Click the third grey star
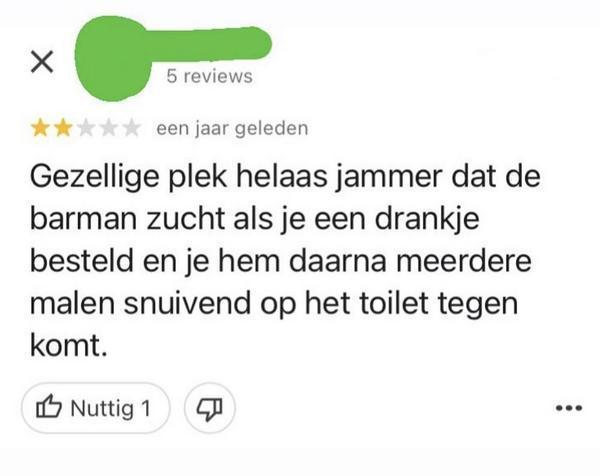The image size is (600, 476). pos(86,128)
